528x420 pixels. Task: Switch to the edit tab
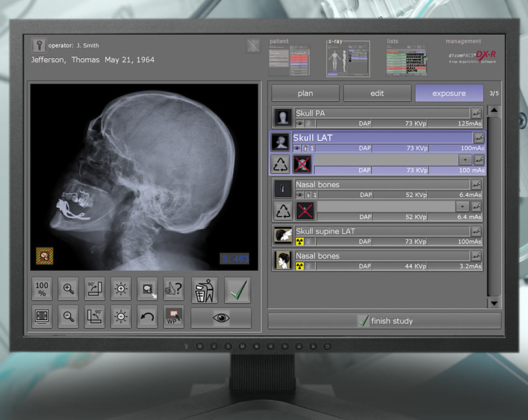point(377,93)
